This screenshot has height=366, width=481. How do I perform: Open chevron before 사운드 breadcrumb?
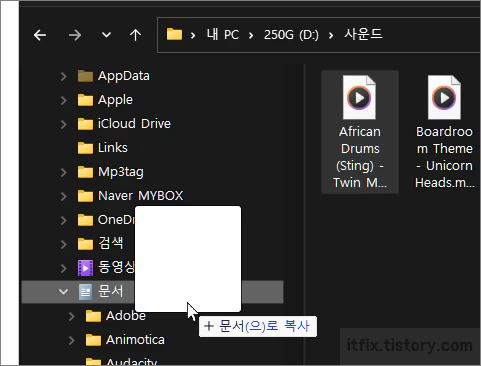[x=331, y=35]
